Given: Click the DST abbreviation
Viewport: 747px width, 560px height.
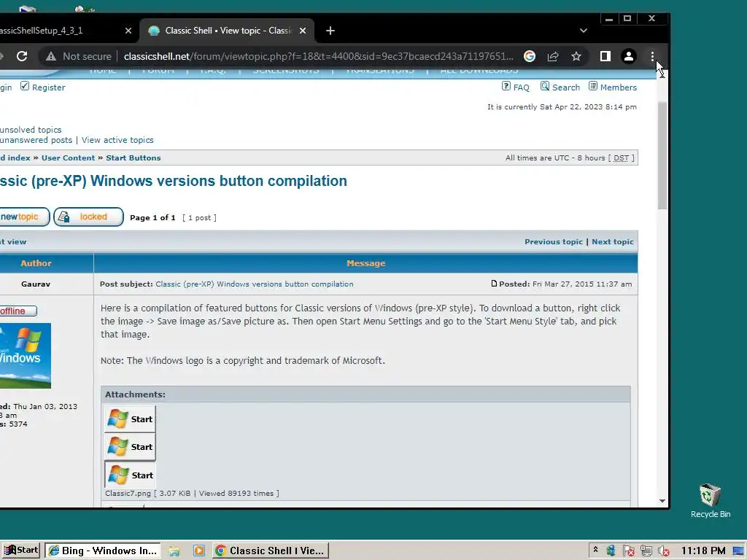Looking at the screenshot, I should click(621, 158).
